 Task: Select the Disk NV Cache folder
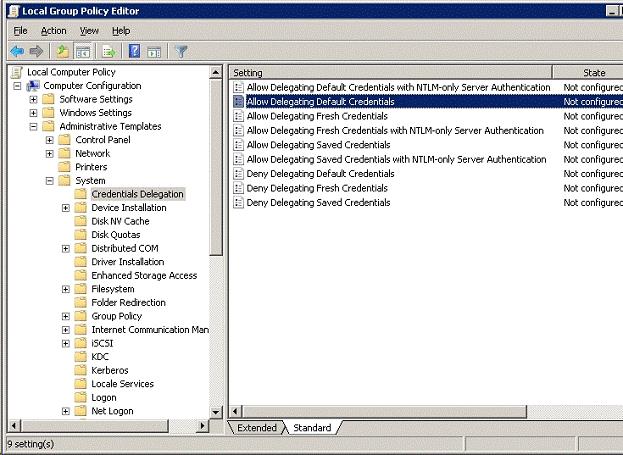click(x=120, y=221)
